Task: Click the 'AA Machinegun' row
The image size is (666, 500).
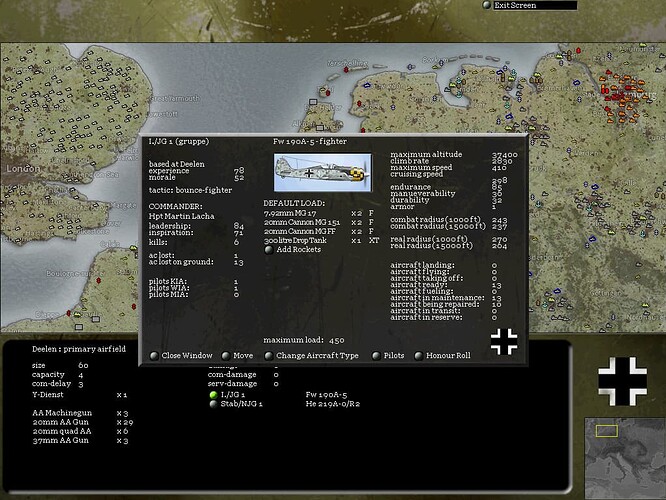Action: tap(80, 413)
